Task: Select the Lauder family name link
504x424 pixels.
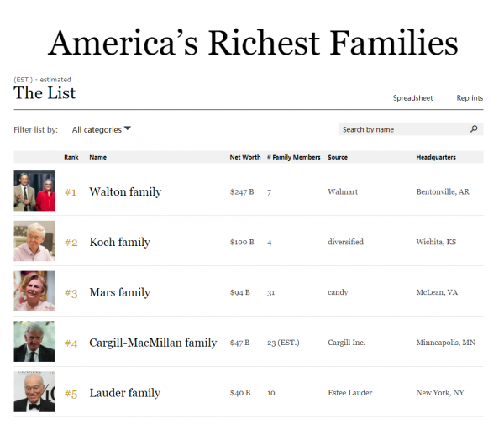Action: pyautogui.click(x=124, y=393)
